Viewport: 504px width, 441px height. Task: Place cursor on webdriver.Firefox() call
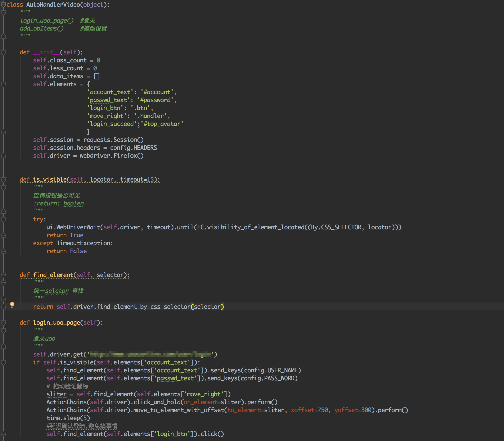tap(111, 155)
